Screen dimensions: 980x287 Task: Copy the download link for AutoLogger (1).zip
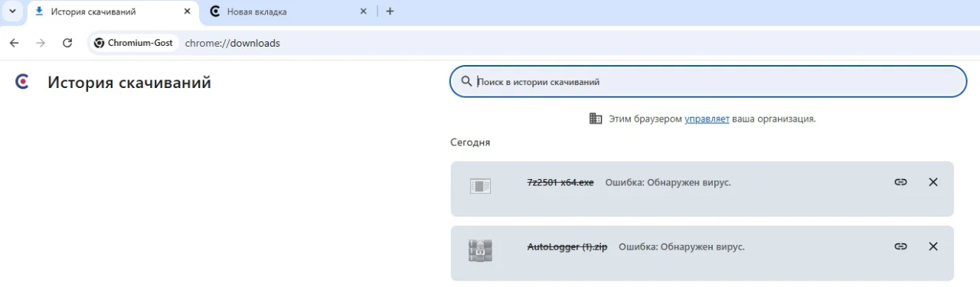tap(900, 246)
